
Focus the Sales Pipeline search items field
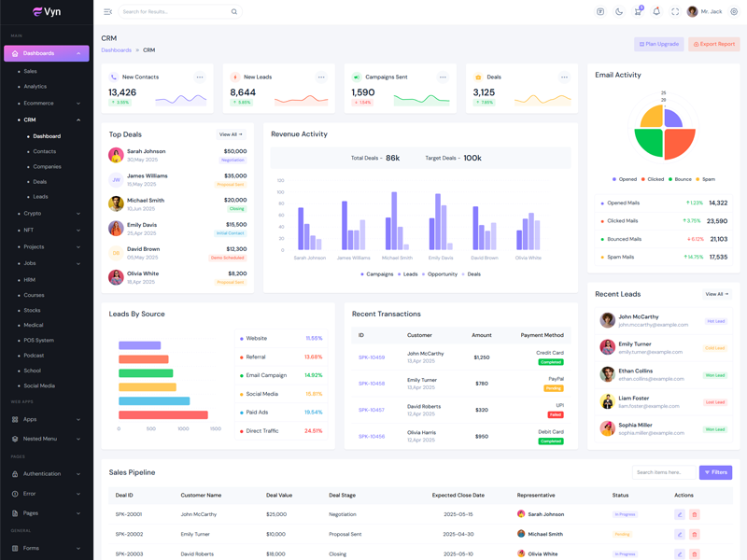click(663, 472)
